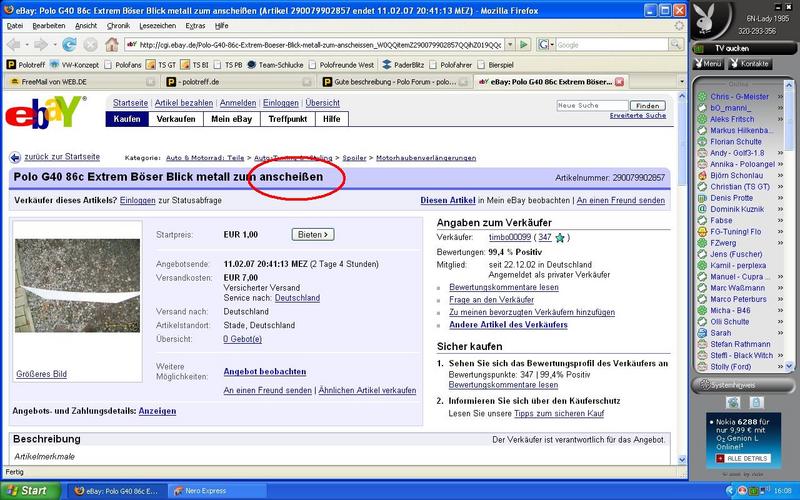This screenshot has width=800, height=500.
Task: Open the TS GT bookmark
Action: [x=161, y=65]
